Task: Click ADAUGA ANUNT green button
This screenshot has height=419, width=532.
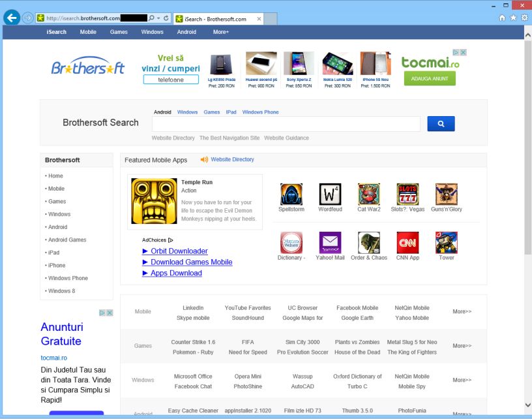Action: (x=430, y=79)
